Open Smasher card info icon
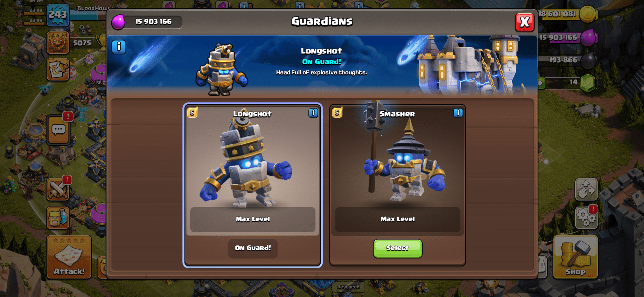The width and height of the screenshot is (644, 297). (x=458, y=113)
